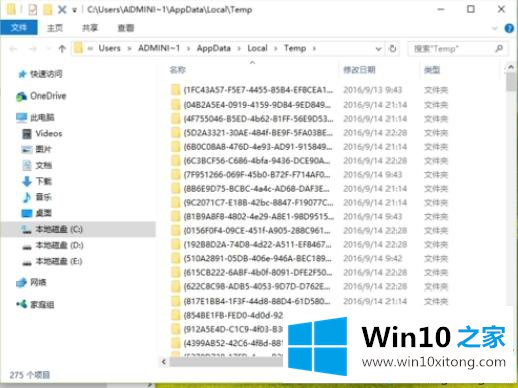Open 下载 in the navigation pane
The image size is (518, 388).
(43, 181)
